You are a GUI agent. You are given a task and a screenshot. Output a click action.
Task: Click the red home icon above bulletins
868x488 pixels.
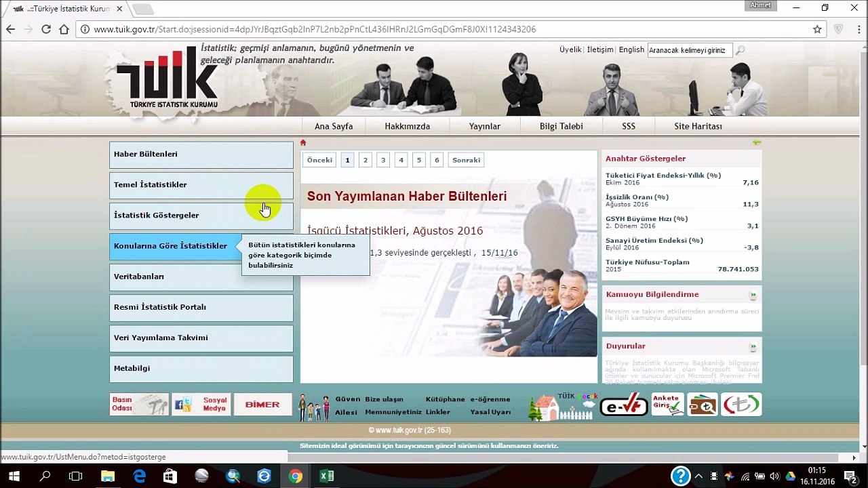pyautogui.click(x=303, y=142)
